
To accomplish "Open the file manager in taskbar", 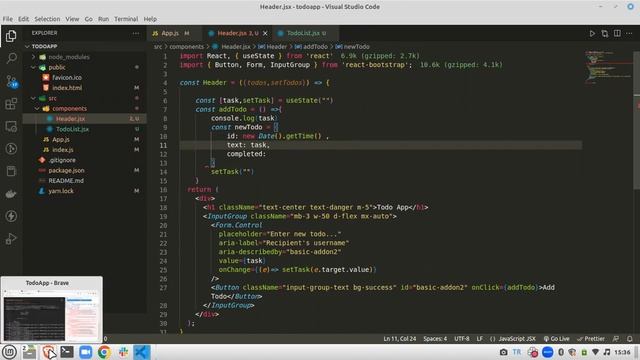I will [x=29, y=352].
